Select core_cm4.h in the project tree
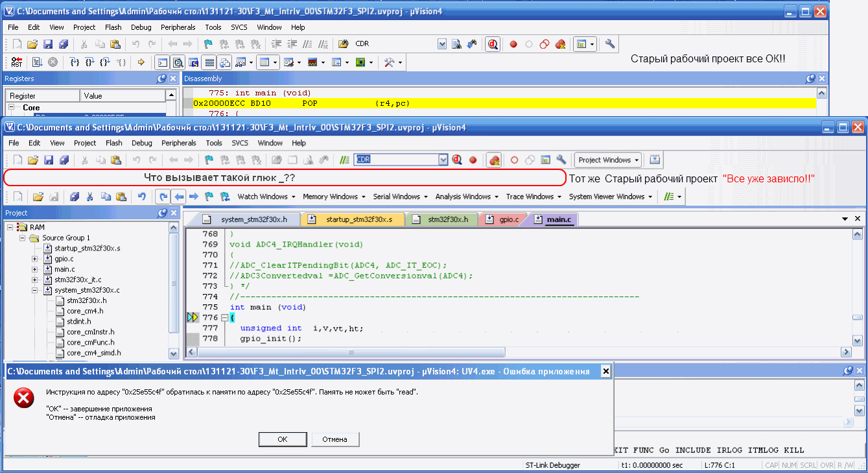 click(85, 311)
